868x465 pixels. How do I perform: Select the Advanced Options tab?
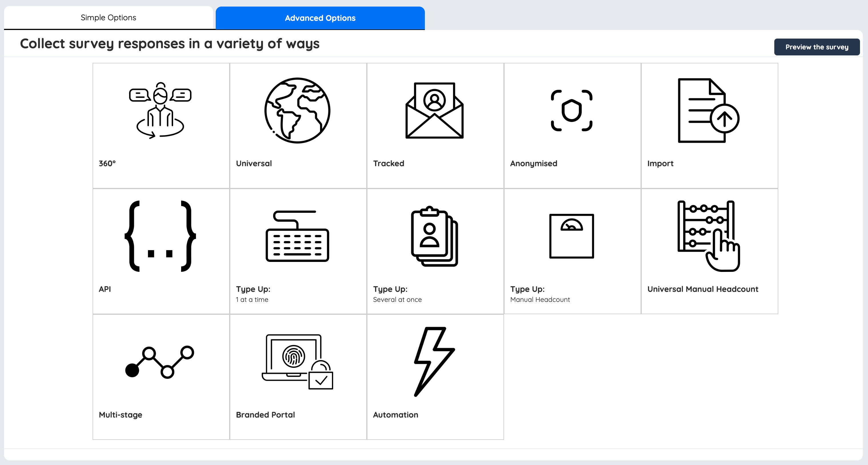point(320,18)
